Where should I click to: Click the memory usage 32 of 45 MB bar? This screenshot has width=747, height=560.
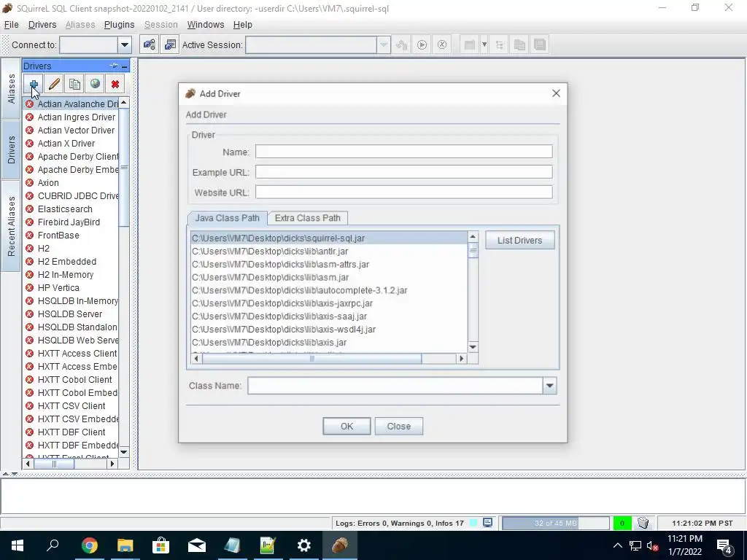(555, 523)
